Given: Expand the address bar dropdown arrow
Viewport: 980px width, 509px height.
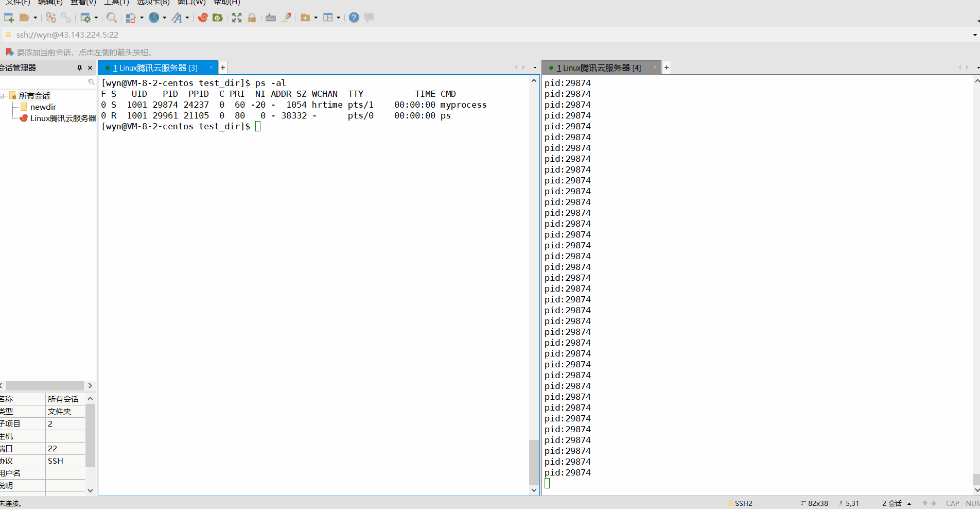Looking at the screenshot, I should tap(974, 35).
